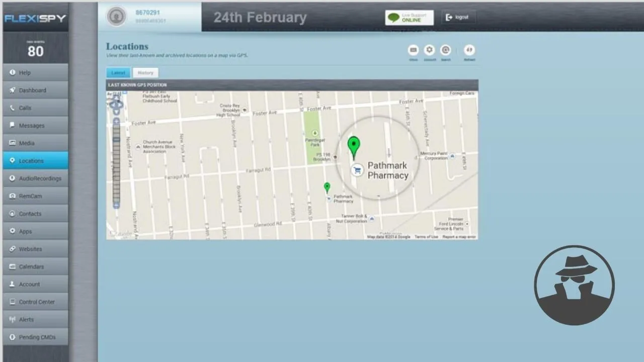Open settings gear icon in Locations toolbar

tap(429, 50)
